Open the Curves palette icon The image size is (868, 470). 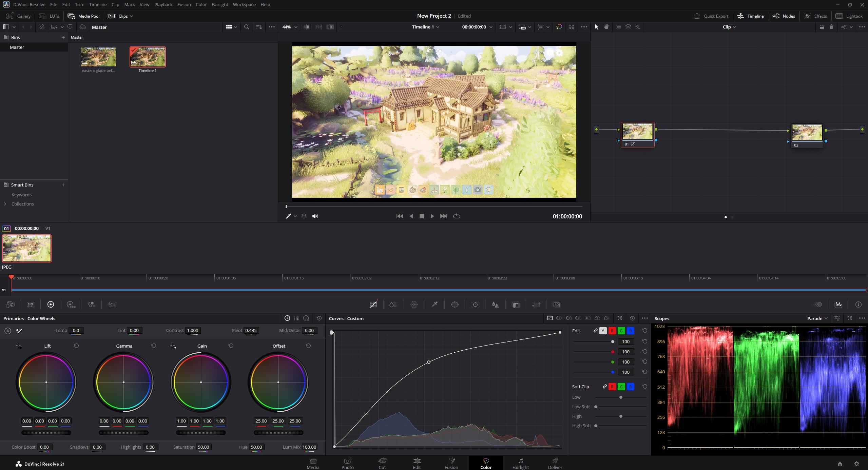(x=373, y=305)
